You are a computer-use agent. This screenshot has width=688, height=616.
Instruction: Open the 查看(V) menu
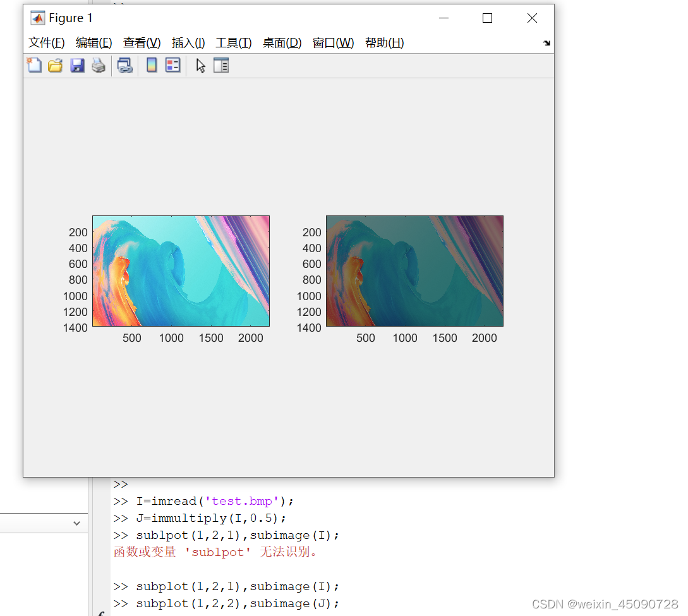[x=142, y=42]
